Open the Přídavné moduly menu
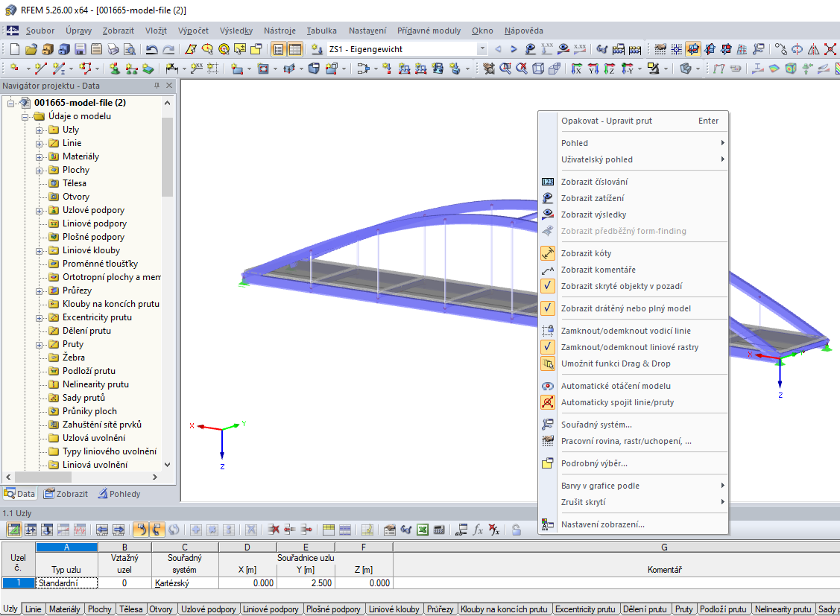The height and width of the screenshot is (616, 840). click(x=429, y=31)
